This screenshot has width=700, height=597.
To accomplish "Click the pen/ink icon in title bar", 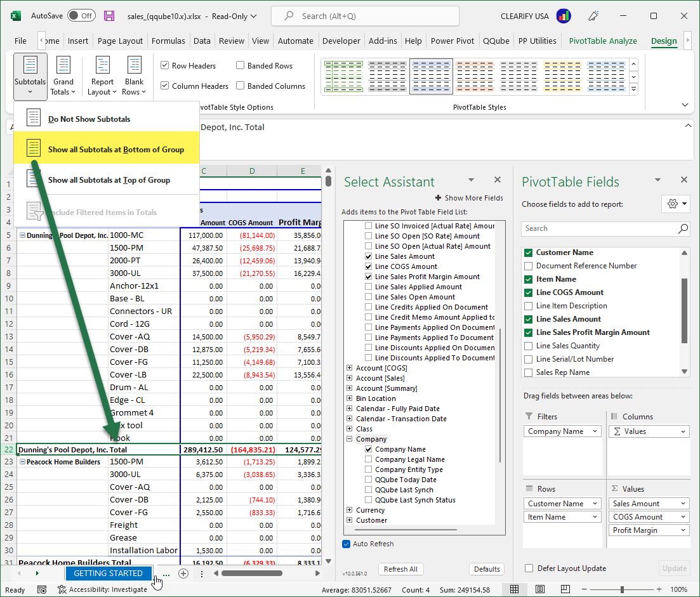I will [x=593, y=16].
